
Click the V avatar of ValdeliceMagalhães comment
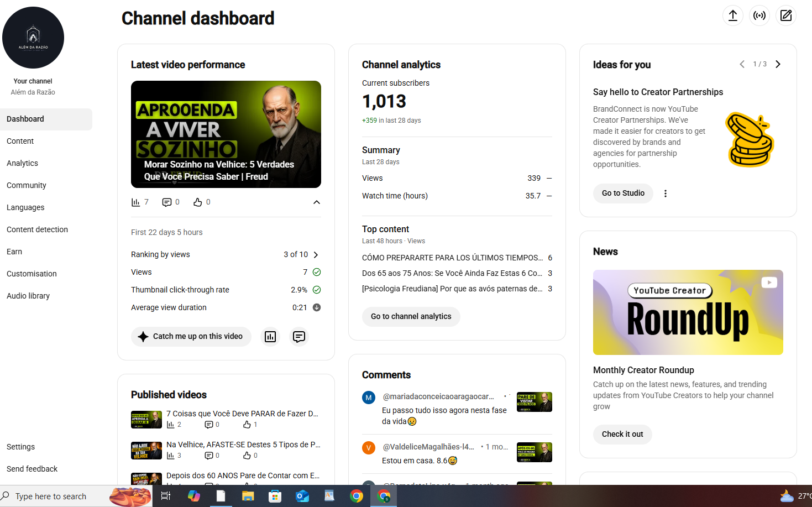[369, 448]
